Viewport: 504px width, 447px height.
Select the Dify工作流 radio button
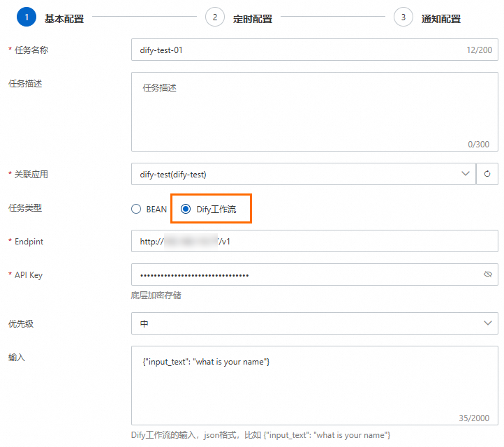[186, 209]
